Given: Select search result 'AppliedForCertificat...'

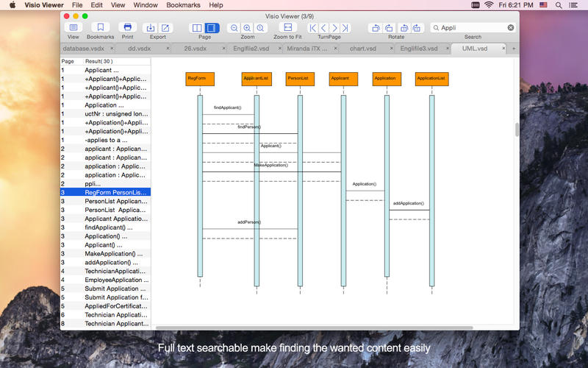Looking at the screenshot, I should click(x=105, y=306).
